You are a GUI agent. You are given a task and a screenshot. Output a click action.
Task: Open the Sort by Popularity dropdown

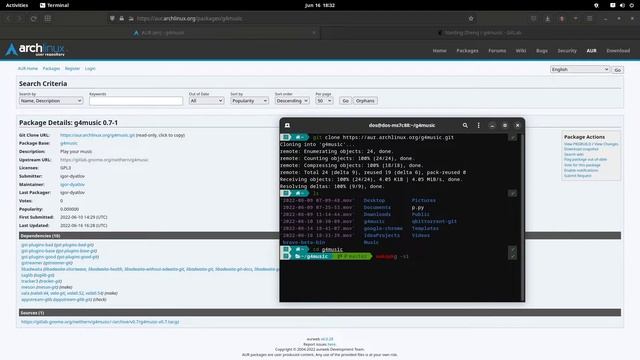click(249, 100)
